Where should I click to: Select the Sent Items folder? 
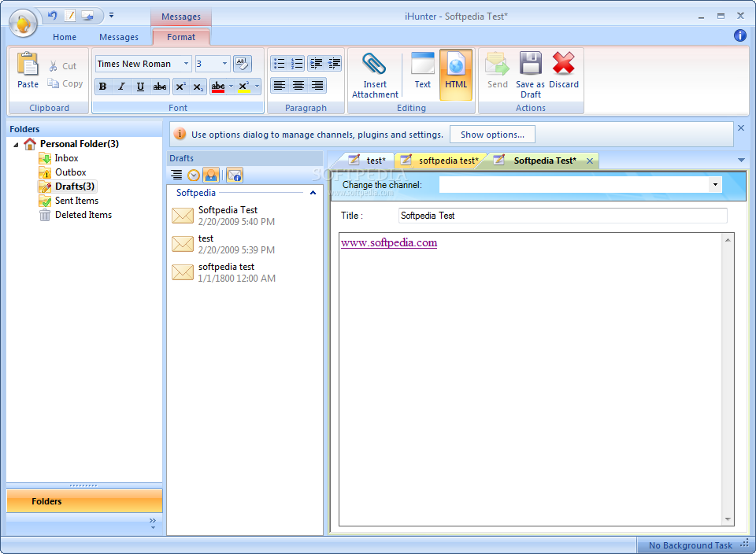pyautogui.click(x=76, y=201)
